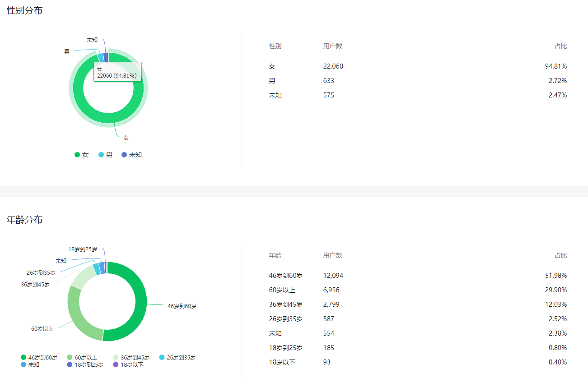The width and height of the screenshot is (588, 378).
Task: Click the 26岁到35岁 row in age table
Action: (418, 319)
